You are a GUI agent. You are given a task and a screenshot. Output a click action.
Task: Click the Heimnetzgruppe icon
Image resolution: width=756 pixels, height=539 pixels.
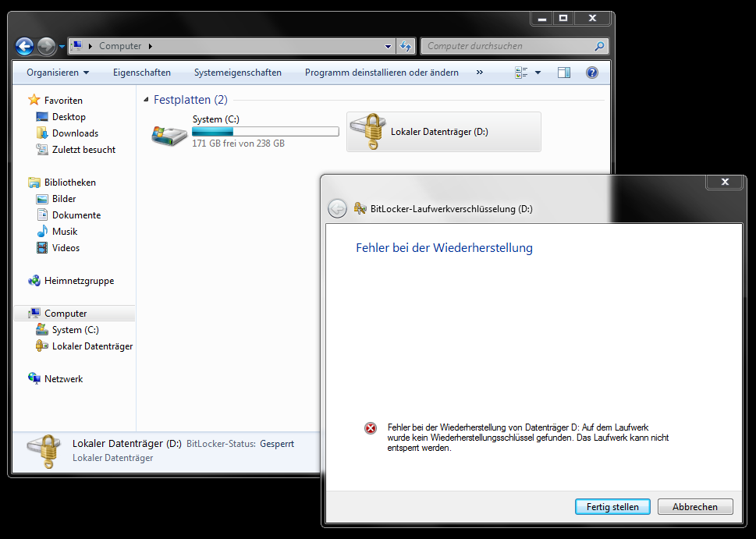(34, 281)
